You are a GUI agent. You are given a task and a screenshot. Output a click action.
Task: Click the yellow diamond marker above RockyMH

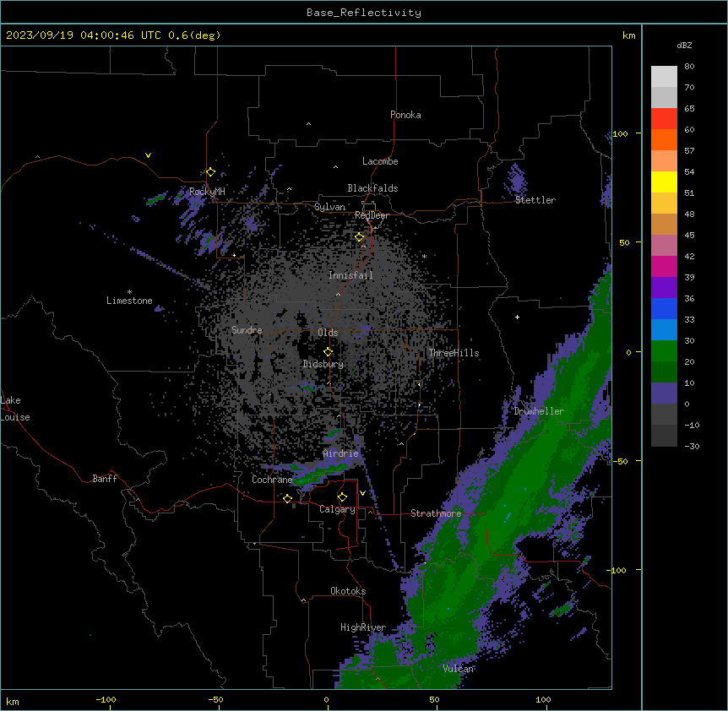coord(210,171)
